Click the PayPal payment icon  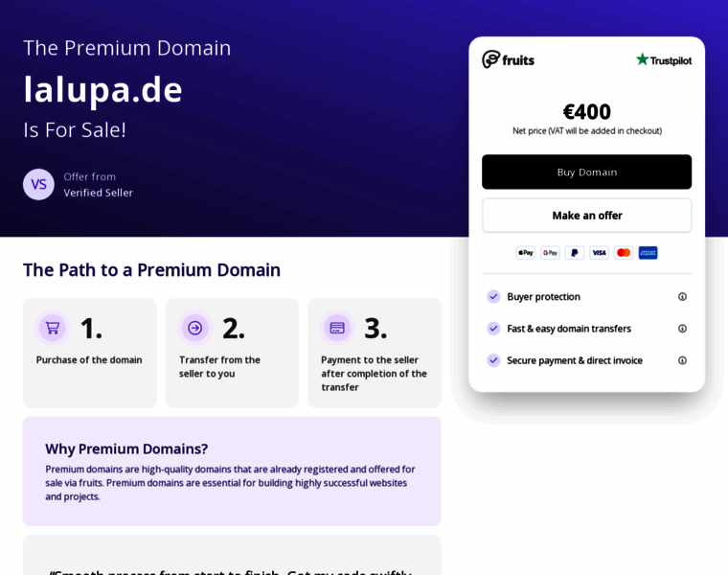(x=575, y=253)
